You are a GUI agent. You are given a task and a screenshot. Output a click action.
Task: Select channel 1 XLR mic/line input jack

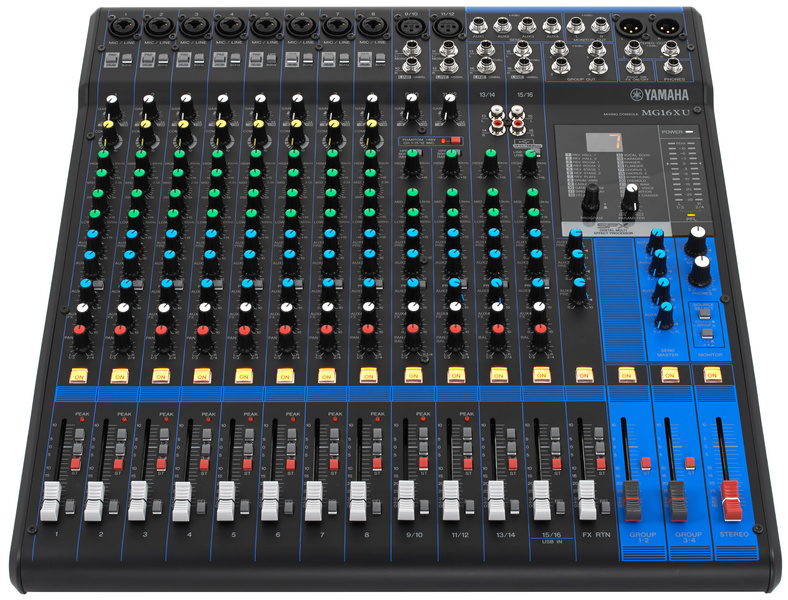121,26
